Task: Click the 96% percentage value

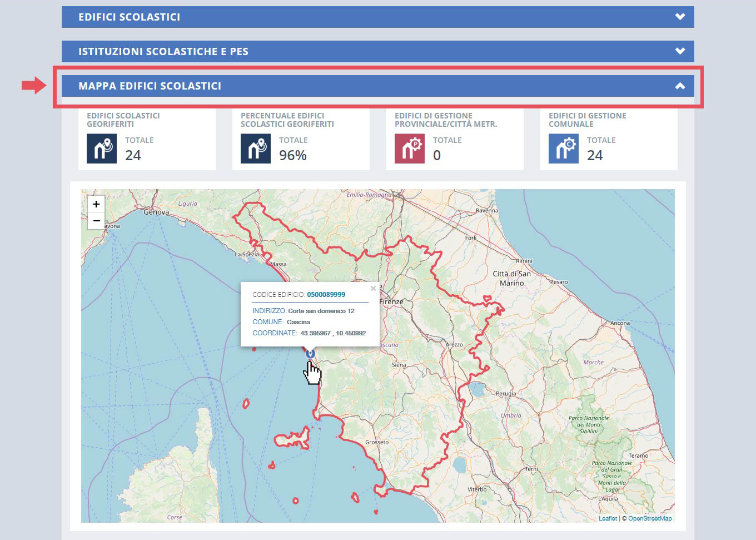Action: [292, 156]
